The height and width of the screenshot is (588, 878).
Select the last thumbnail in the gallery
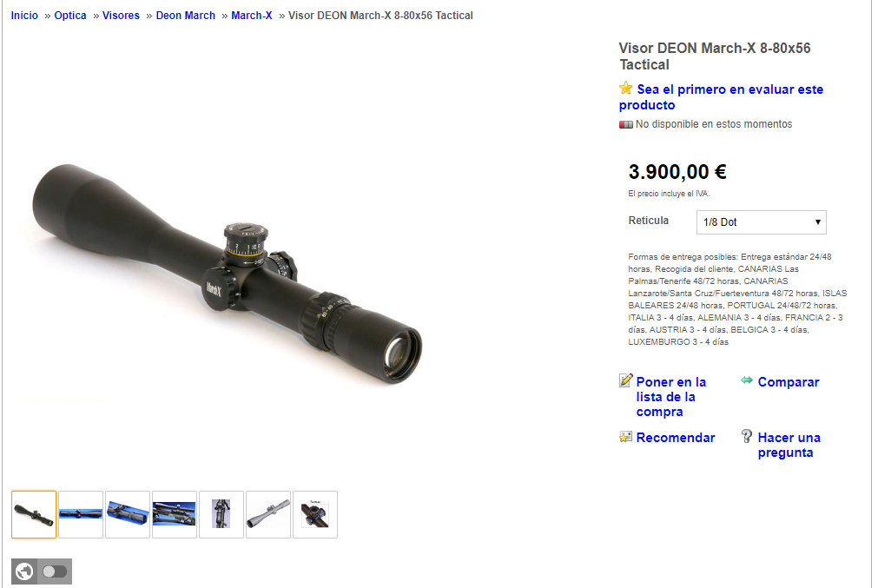point(315,515)
